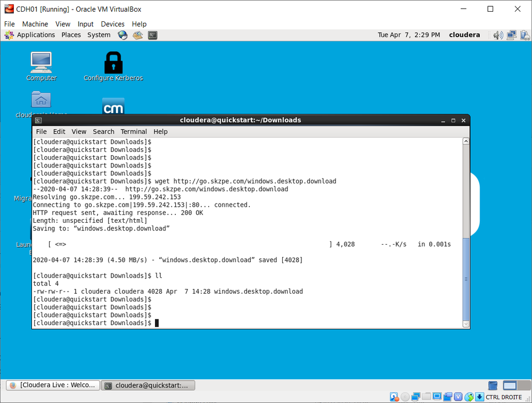The image size is (532, 403).
Task: Select cloudera@quickstart terminal taskbar button
Action: (148, 385)
